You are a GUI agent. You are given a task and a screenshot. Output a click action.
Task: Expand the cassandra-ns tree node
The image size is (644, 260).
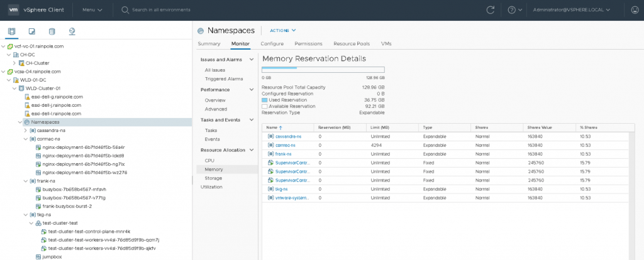(25, 130)
